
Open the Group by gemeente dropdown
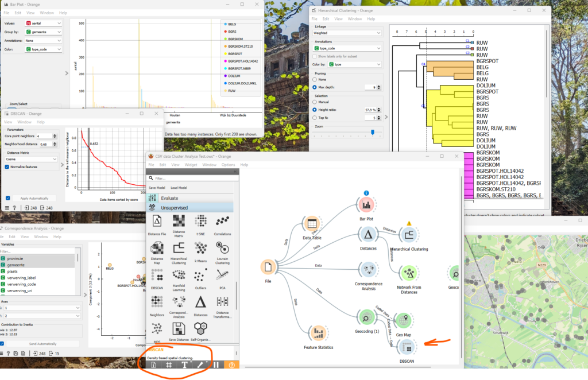coord(44,32)
